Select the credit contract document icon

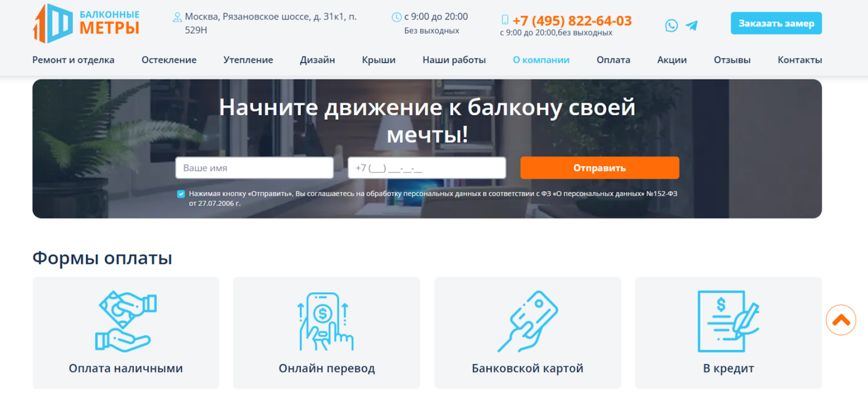click(x=728, y=321)
